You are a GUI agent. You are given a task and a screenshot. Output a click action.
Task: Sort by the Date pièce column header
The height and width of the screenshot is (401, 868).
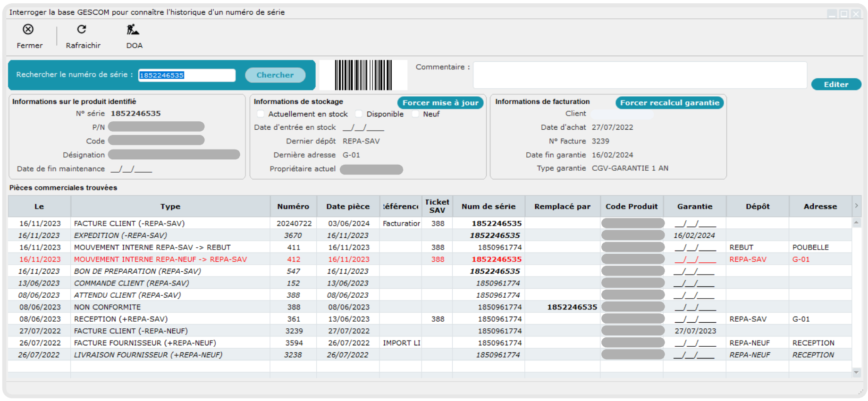tap(348, 207)
